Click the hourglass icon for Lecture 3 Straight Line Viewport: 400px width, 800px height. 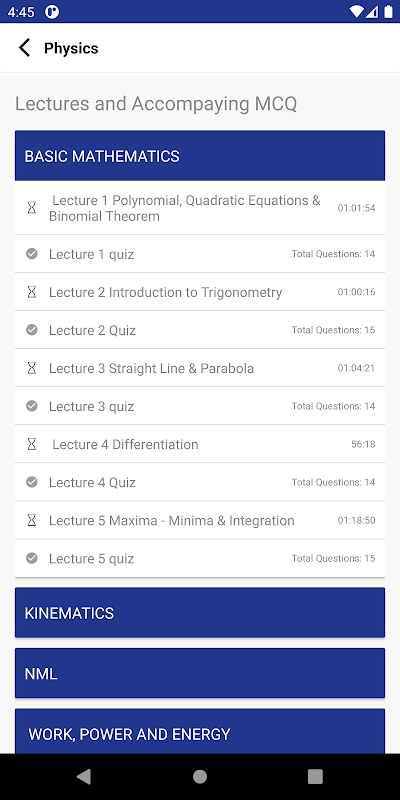coord(32,368)
